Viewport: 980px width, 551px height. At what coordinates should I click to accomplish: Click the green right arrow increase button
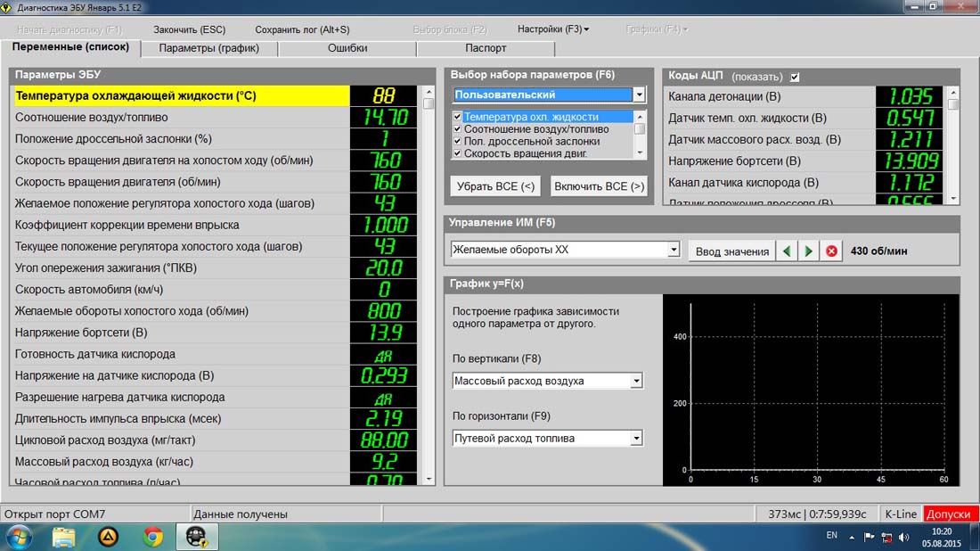[x=808, y=251]
